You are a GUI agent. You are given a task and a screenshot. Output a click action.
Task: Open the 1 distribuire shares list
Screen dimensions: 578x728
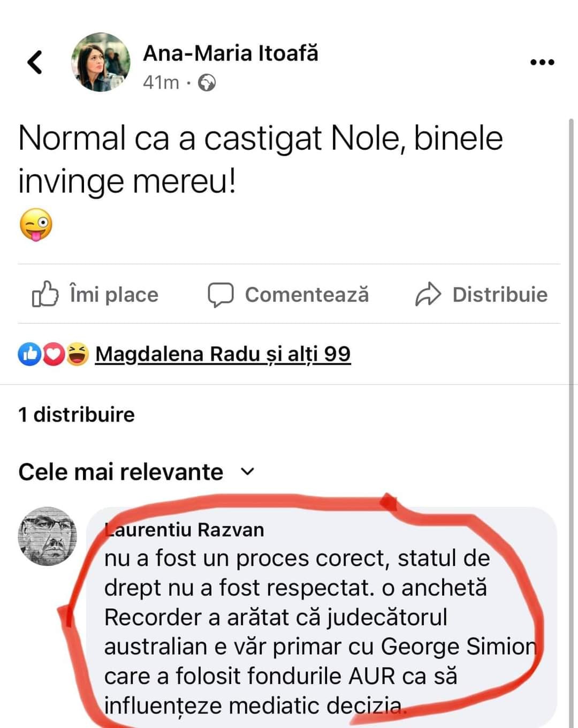click(77, 415)
